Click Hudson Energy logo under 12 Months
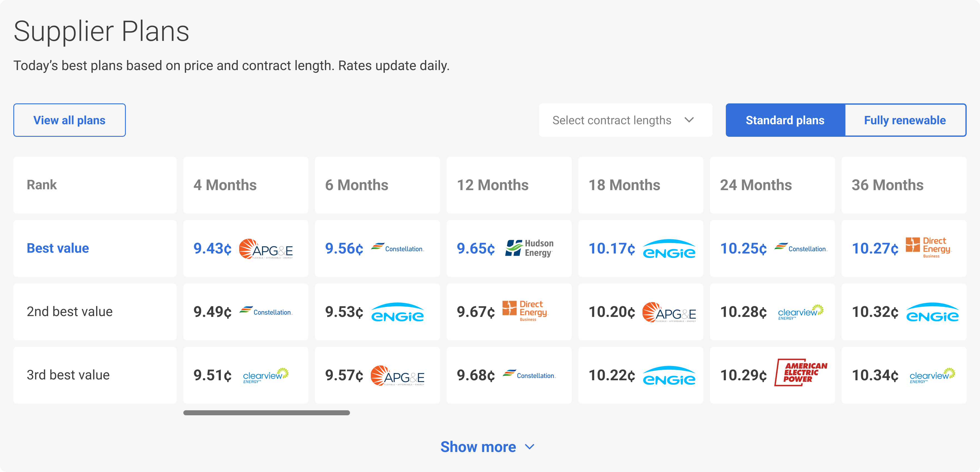Viewport: 980px width, 472px height. [529, 248]
